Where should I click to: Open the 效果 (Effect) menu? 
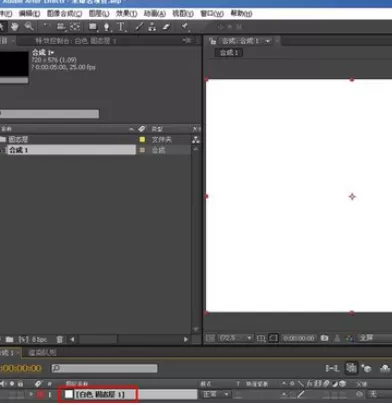pos(126,14)
